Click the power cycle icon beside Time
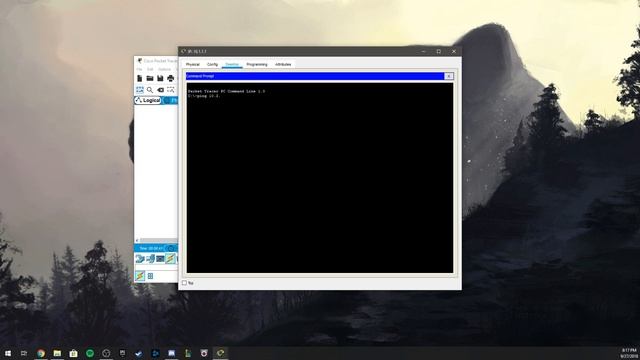This screenshot has width=640, height=360. click(171, 248)
